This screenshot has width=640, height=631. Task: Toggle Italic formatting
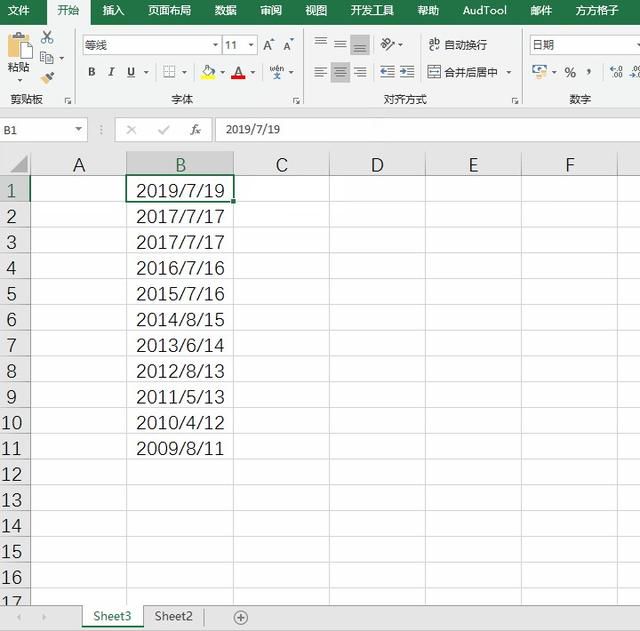(x=111, y=72)
